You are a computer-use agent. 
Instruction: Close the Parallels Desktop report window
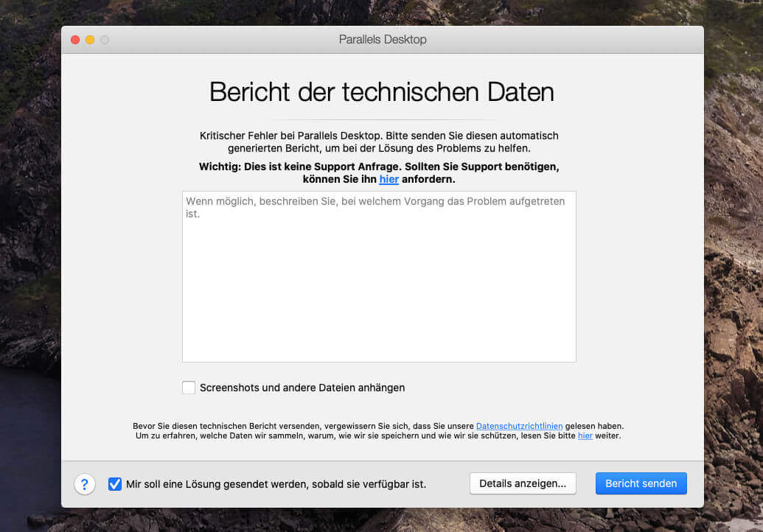coord(75,40)
